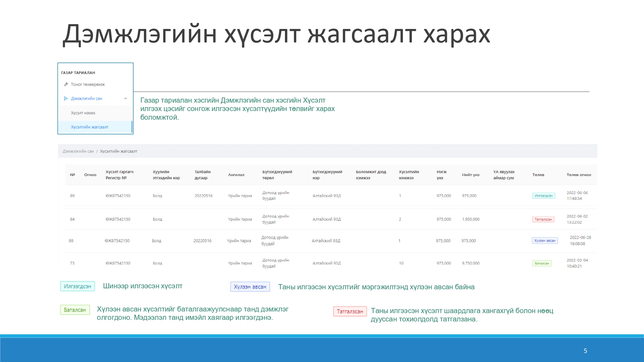
Task: Click Хүсэлтийн жагсаалт breadcrumb text
Action: coord(118,151)
